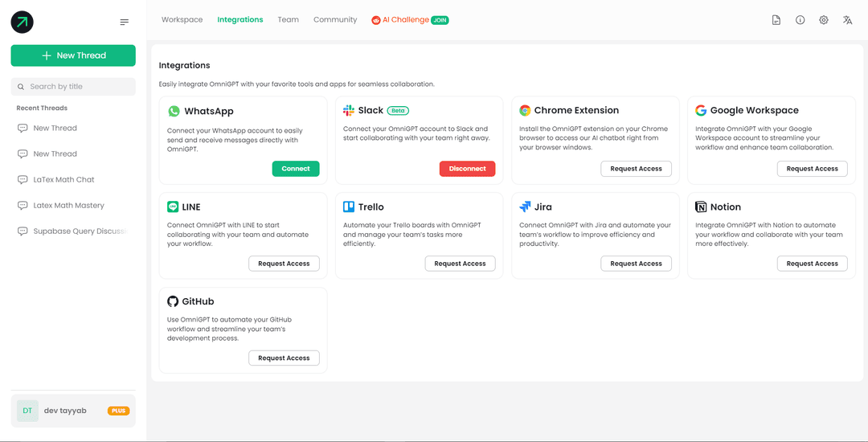Request Access for Google Workspace
This screenshot has width=868, height=442.
[812, 169]
